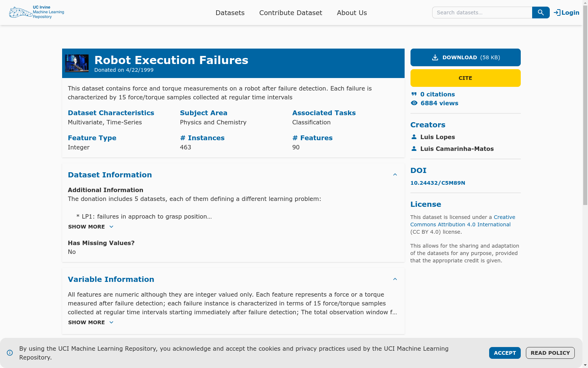Click the UC Irvine repository logo
This screenshot has height=368, width=588.
click(x=36, y=12)
